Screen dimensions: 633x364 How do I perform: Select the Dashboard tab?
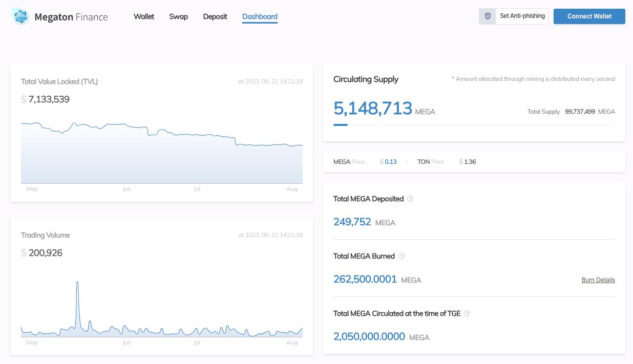point(260,16)
